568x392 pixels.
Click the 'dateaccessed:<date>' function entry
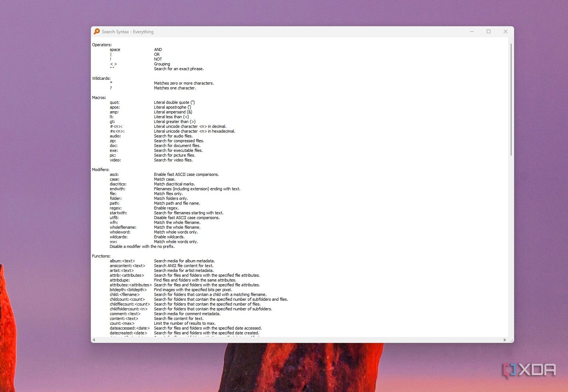tap(130, 328)
